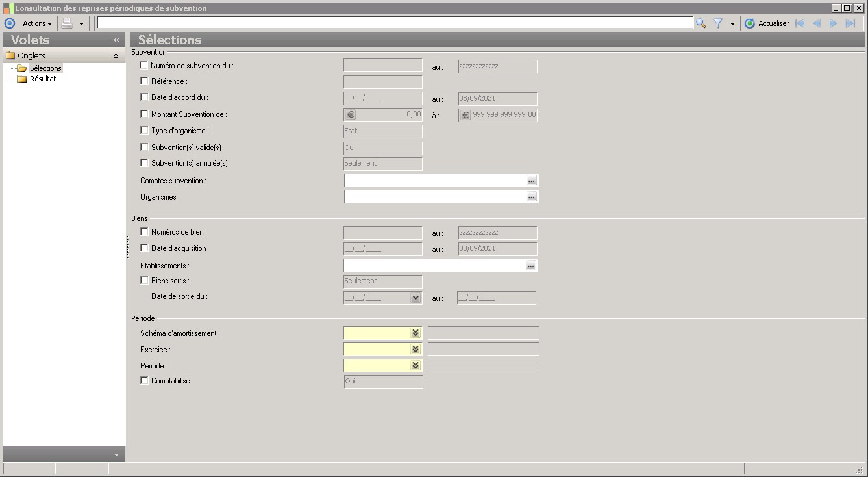Tick the Référence checkbox
The height and width of the screenshot is (477, 868).
(144, 81)
